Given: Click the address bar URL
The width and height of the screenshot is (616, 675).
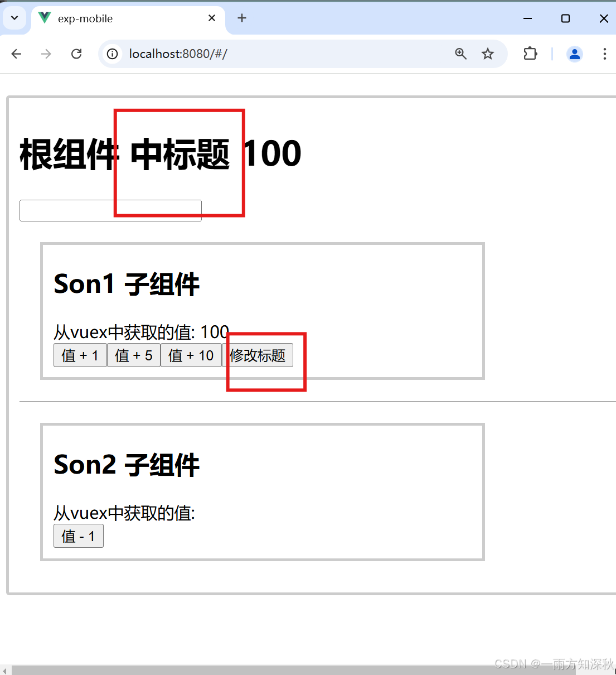Looking at the screenshot, I should pyautogui.click(x=178, y=54).
